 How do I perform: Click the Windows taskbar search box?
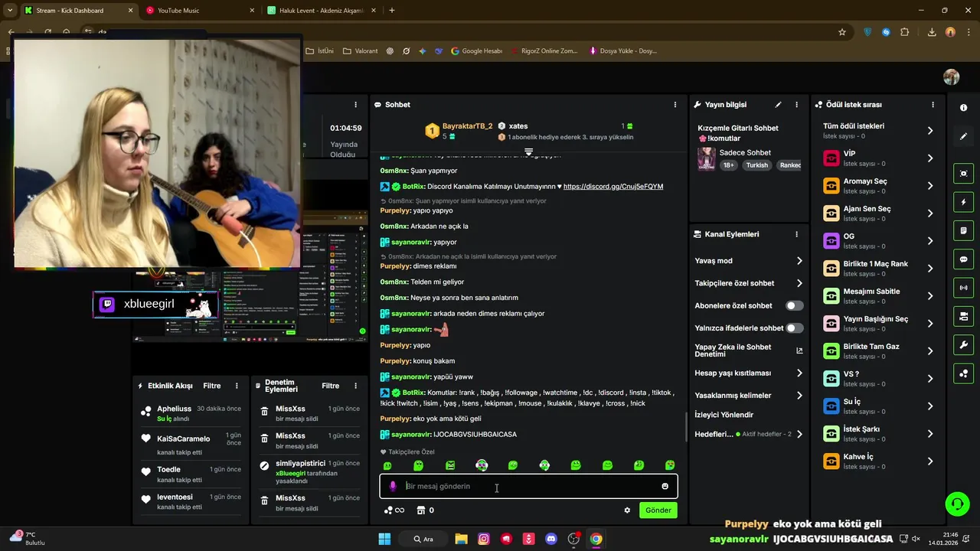point(423,539)
